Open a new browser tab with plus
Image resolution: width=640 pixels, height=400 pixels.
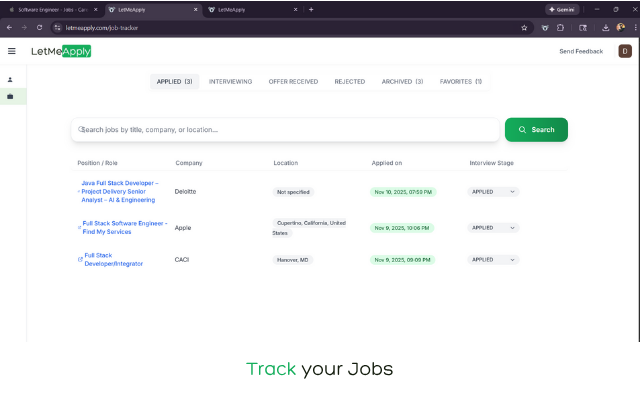[311, 9]
